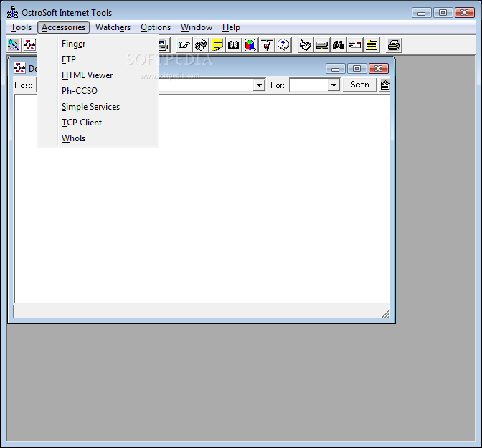This screenshot has width=482, height=448.
Task: Close the open Accessories menu
Action: tap(63, 27)
